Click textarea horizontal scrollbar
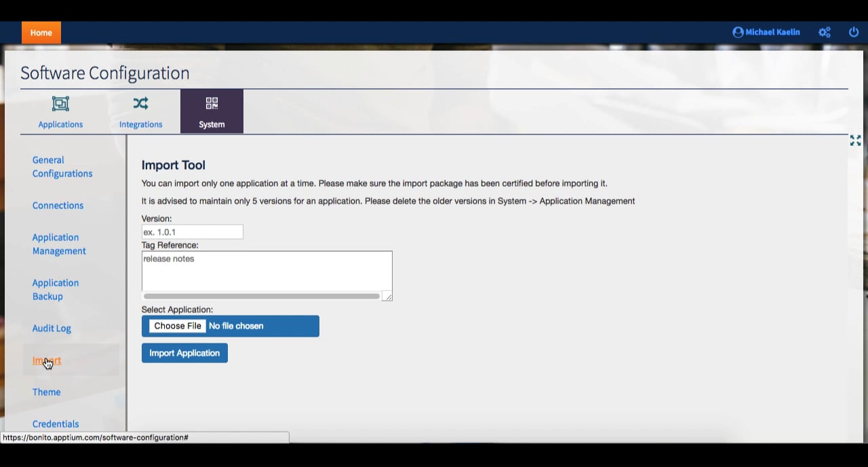 (x=262, y=296)
